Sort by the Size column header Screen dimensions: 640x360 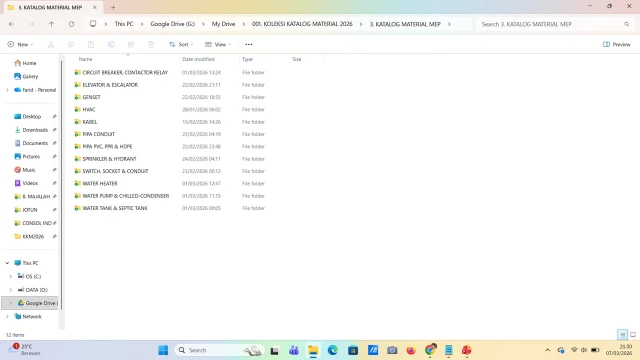(x=297, y=59)
